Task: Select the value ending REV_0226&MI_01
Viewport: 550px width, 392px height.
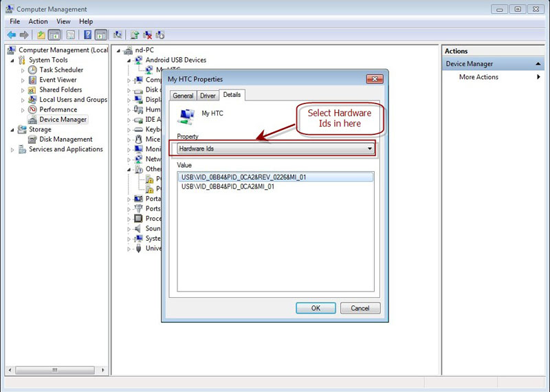Action: pyautogui.click(x=276, y=177)
